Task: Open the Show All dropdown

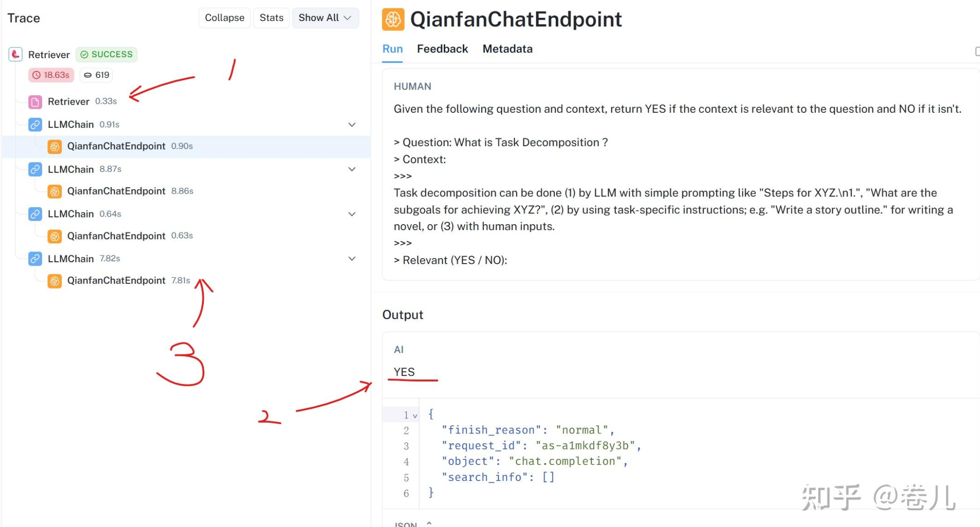Action: pyautogui.click(x=325, y=18)
